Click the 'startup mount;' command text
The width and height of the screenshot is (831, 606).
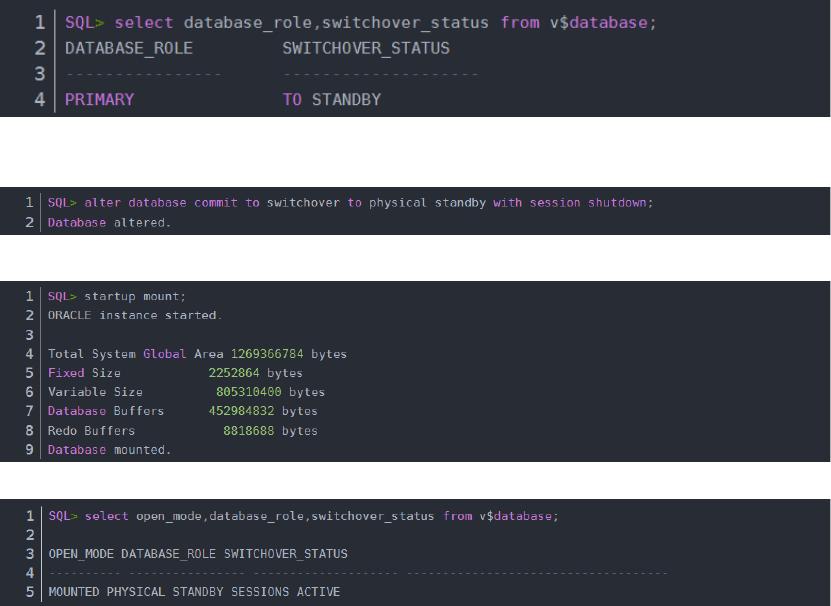135,296
